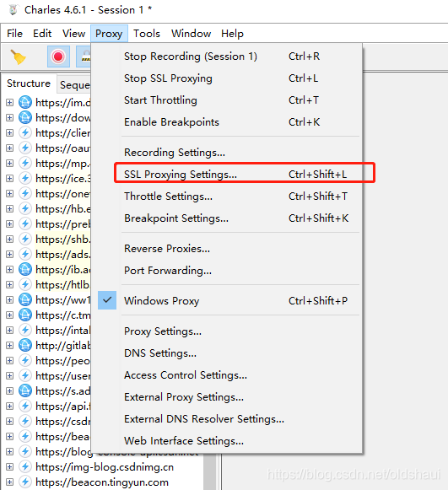Click the lightning icon beside https://peo
The width and height of the screenshot is (448, 490).
[25, 360]
